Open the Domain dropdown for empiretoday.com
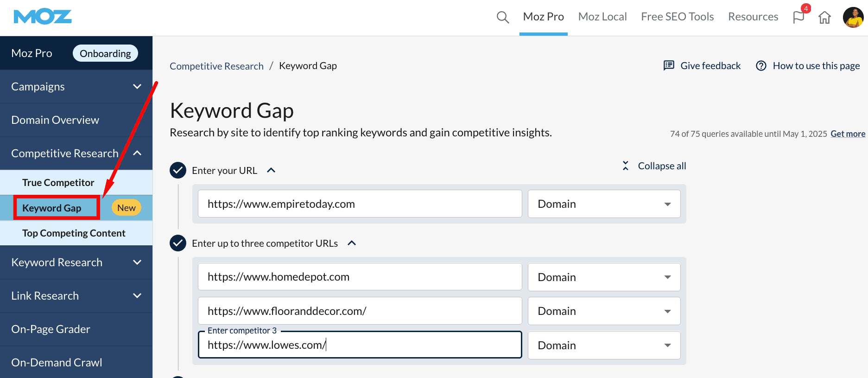Image resolution: width=868 pixels, height=378 pixels. point(604,204)
